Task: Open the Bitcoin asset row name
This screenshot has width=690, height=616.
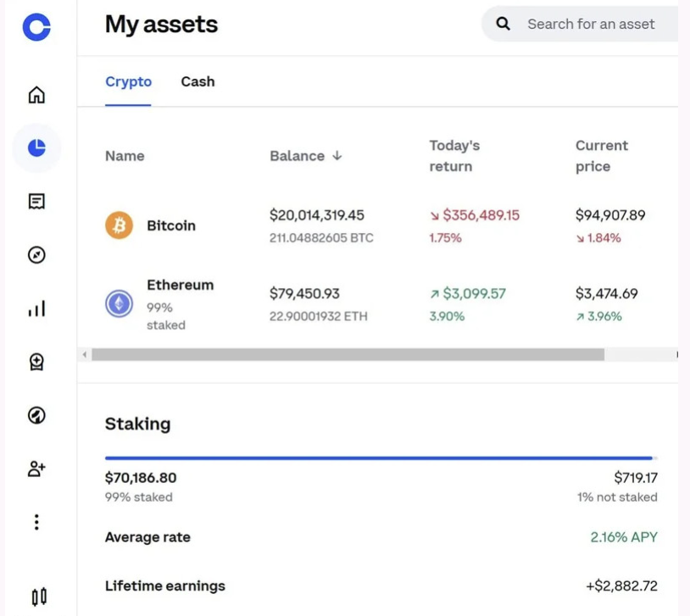Action: [171, 225]
